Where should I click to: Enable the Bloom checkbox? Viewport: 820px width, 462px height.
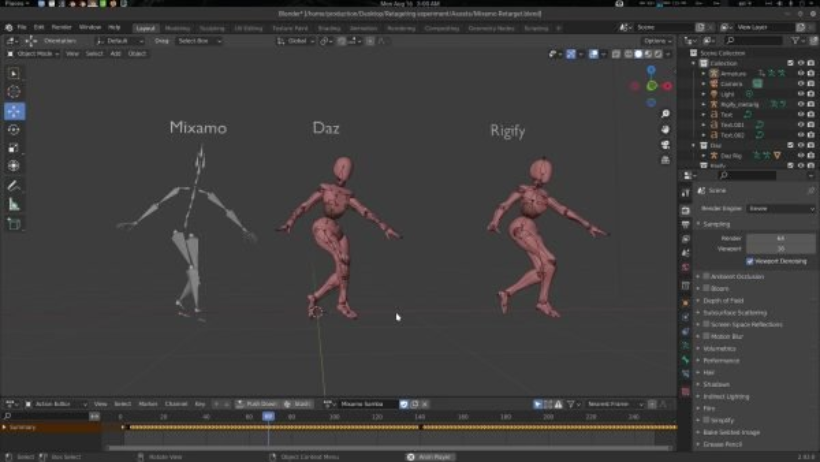coord(707,288)
